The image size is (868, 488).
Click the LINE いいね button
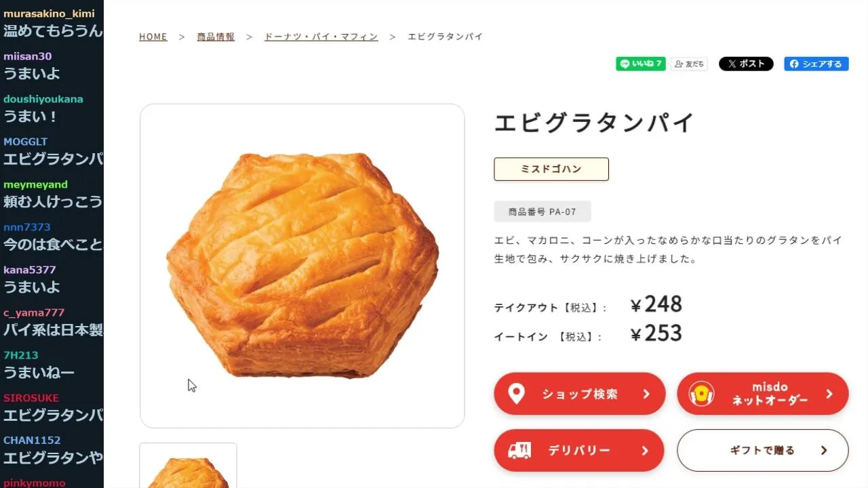(640, 64)
